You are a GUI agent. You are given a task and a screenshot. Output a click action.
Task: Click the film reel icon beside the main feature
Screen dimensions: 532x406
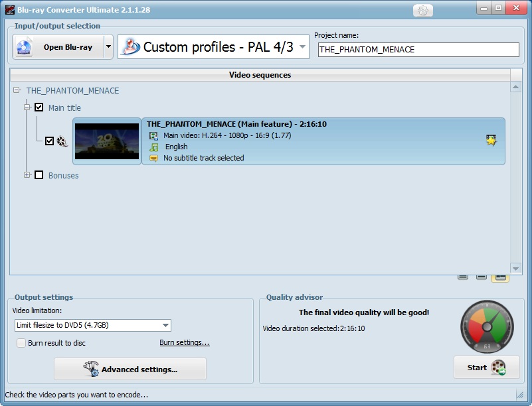[x=62, y=141]
